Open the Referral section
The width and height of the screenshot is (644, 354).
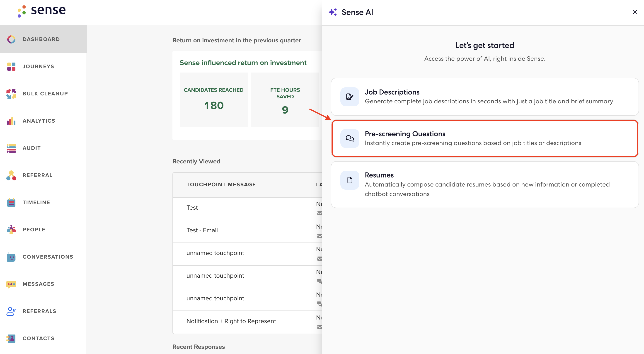(44, 175)
